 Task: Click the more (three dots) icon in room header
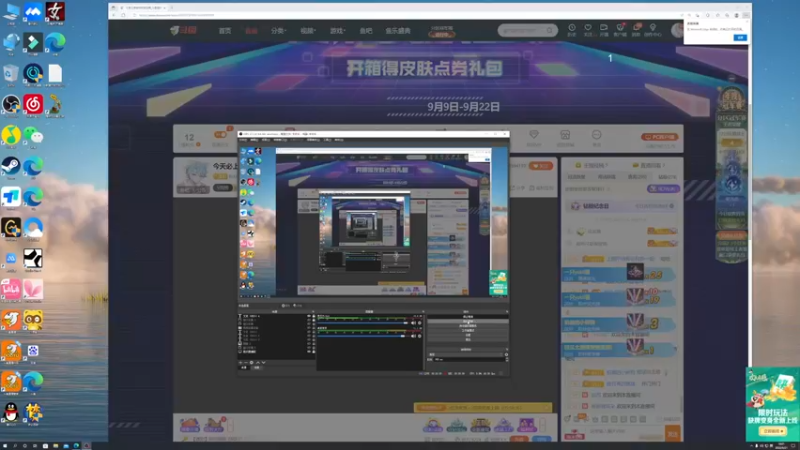(596, 135)
